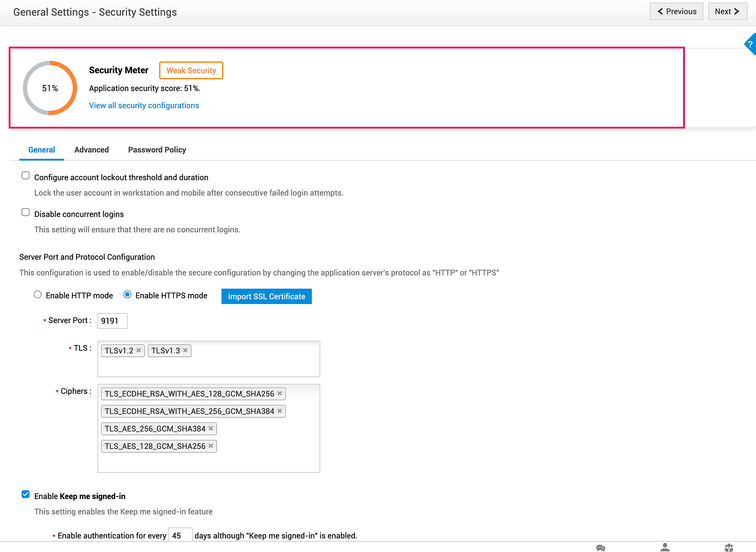Screen dimensions: 756x552
Task: Click Import SSL Certificate button
Action: (x=266, y=296)
